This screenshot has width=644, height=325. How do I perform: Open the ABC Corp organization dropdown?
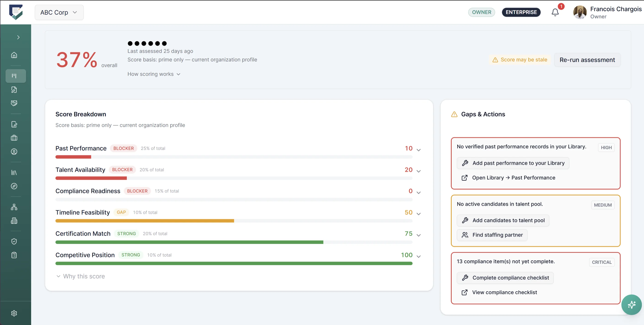tap(59, 12)
